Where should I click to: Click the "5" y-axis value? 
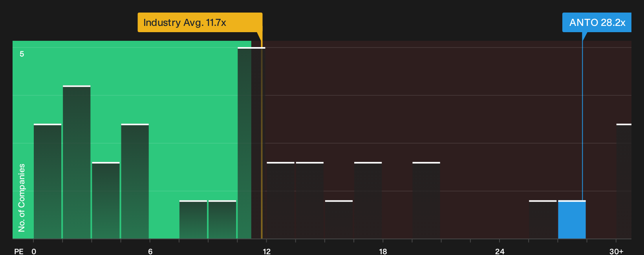(22, 54)
